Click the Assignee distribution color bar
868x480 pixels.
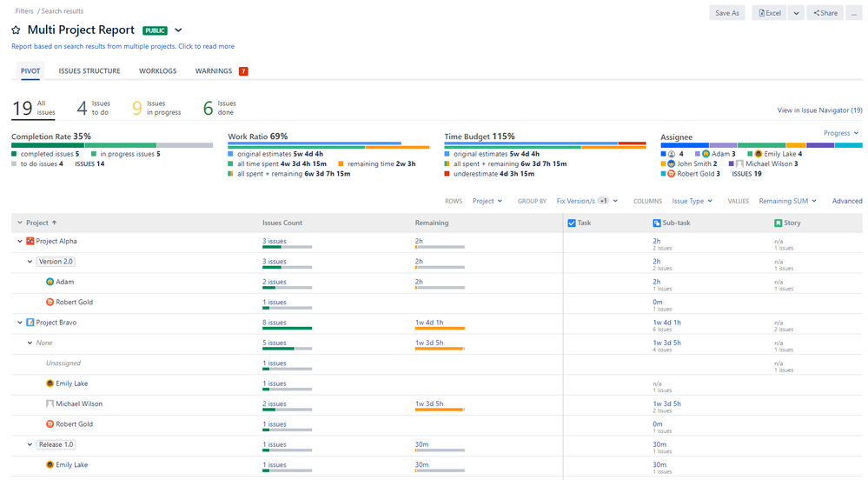click(x=761, y=145)
